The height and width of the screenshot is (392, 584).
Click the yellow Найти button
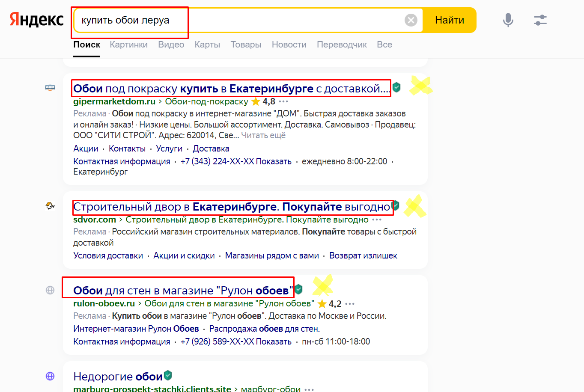[450, 20]
